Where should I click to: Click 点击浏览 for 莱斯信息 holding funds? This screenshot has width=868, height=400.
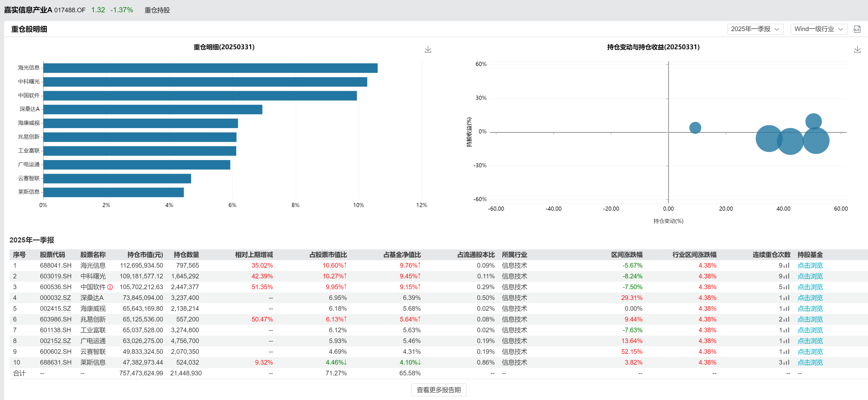pos(810,363)
